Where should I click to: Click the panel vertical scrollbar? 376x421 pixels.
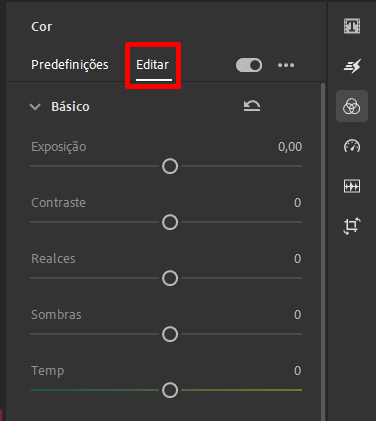click(323, 252)
